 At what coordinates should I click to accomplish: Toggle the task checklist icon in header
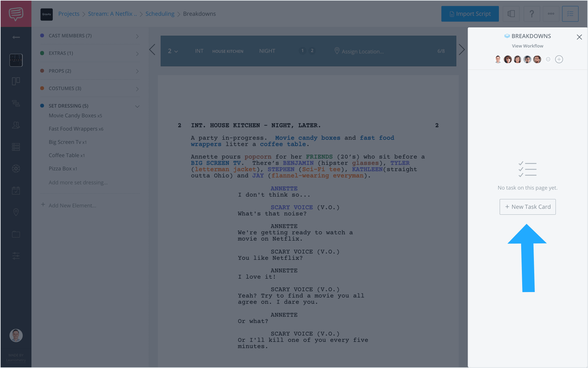coord(570,14)
